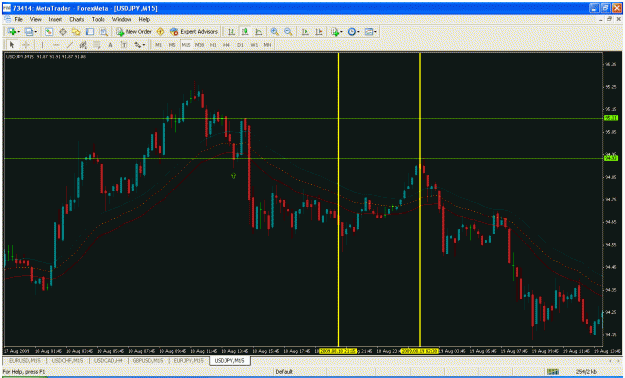This screenshot has height=378, width=625.
Task: Click the New Order button
Action: [x=134, y=32]
